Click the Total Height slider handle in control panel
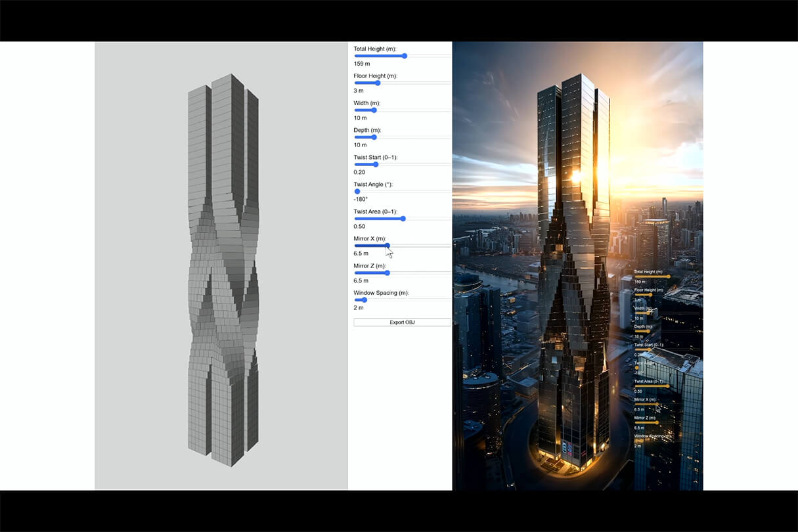The width and height of the screenshot is (798, 532). 405,56
